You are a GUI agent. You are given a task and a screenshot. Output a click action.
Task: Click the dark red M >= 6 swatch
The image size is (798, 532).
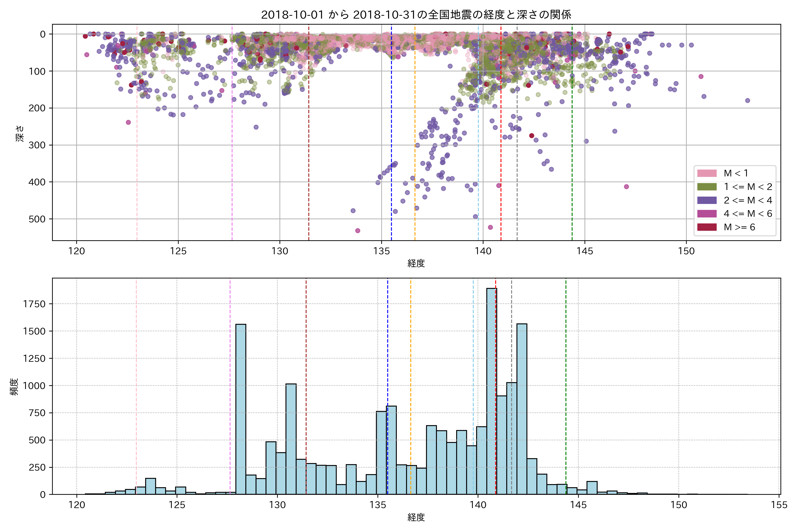tap(707, 227)
